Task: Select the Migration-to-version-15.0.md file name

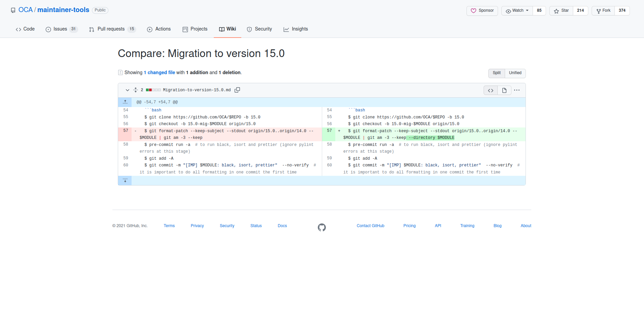Action: [197, 90]
